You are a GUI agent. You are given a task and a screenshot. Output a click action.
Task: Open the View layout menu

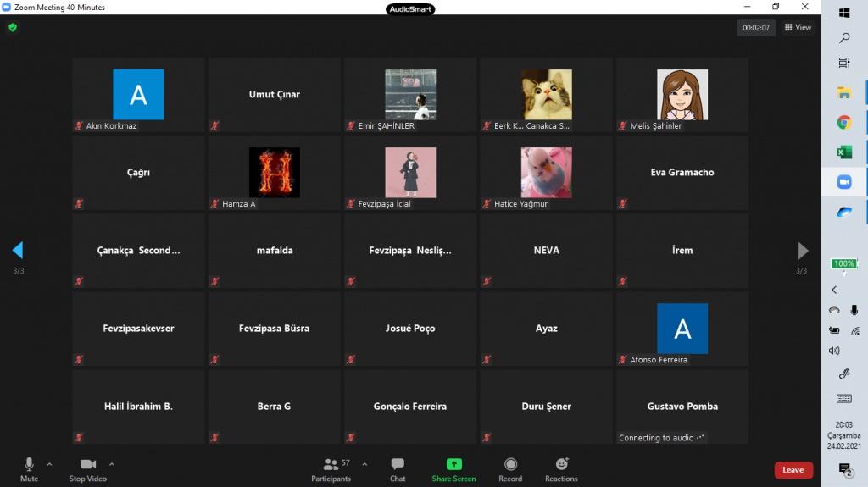point(798,27)
